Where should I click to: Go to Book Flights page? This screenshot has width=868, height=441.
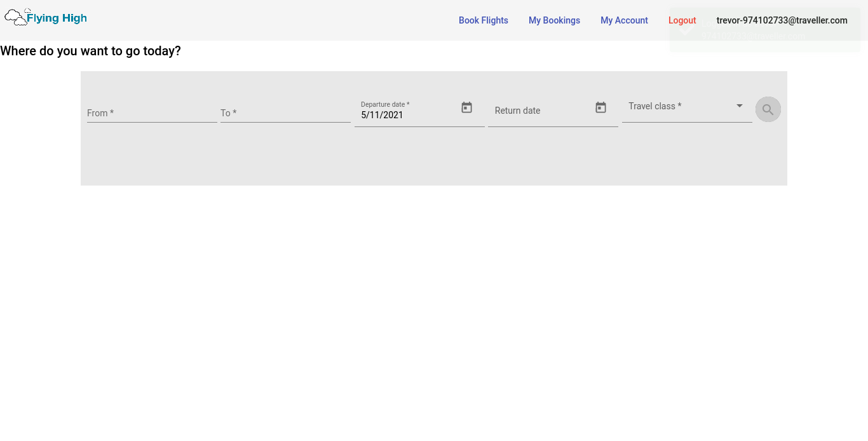click(483, 20)
